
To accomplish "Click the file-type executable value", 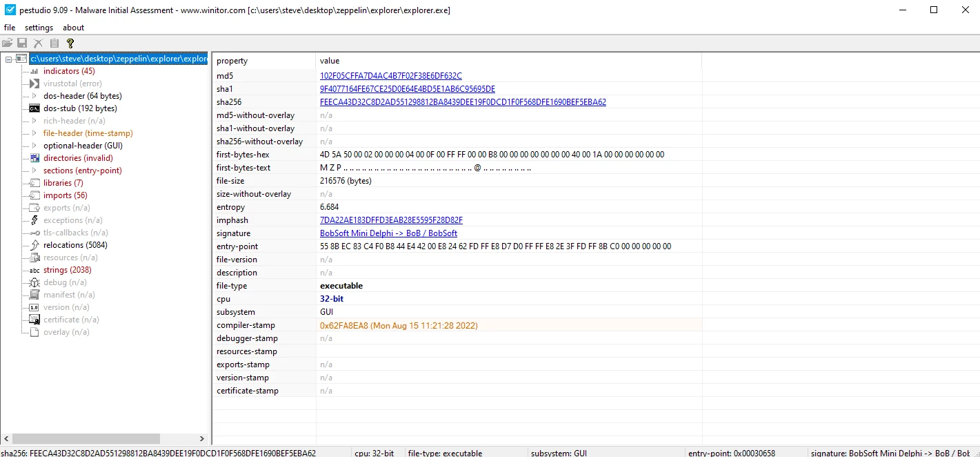I will [x=341, y=286].
